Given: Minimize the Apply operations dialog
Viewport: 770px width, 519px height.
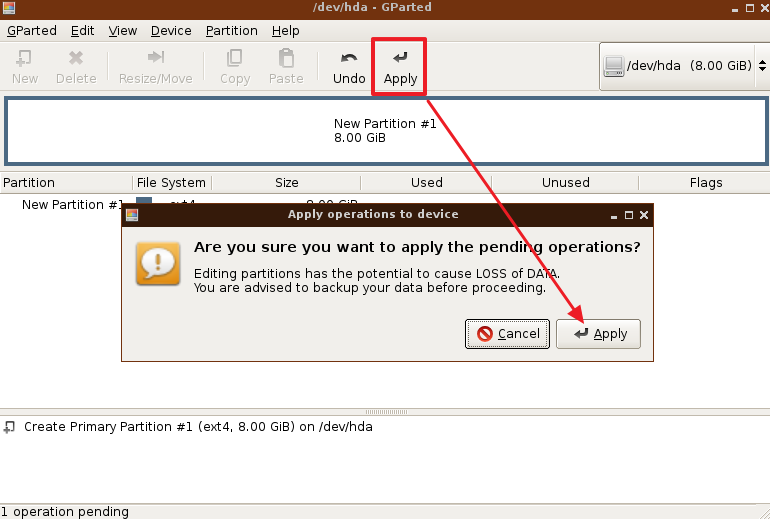Looking at the screenshot, I should tap(614, 216).
